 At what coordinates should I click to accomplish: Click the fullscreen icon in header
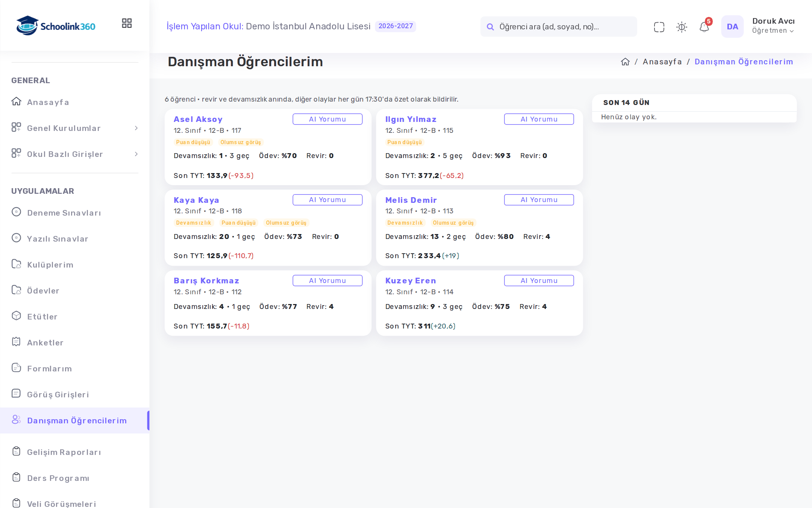click(659, 27)
